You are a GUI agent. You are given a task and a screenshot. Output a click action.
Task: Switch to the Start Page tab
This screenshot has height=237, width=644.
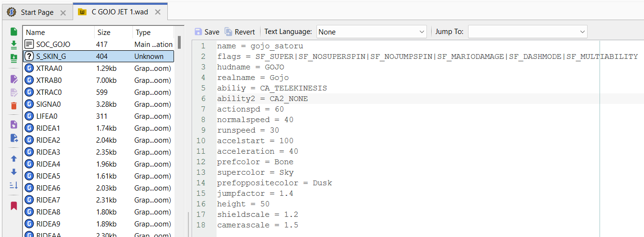(x=37, y=12)
